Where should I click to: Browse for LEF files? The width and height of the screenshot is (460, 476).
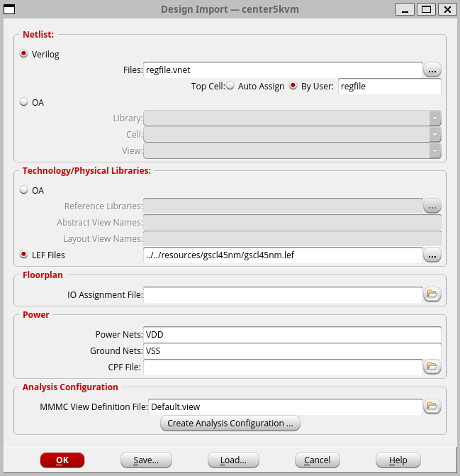[432, 255]
